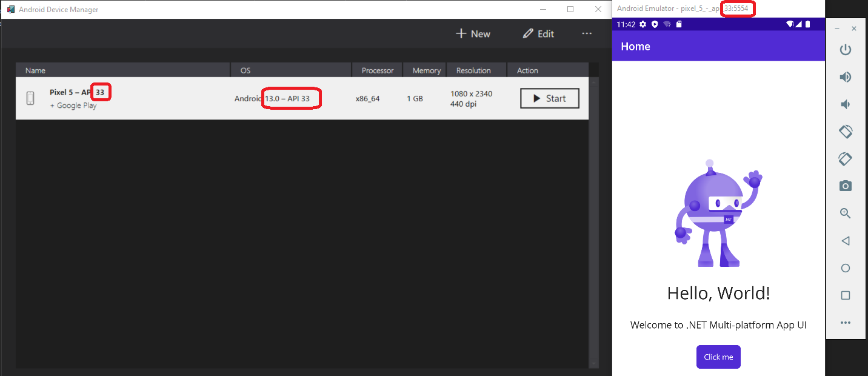The image size is (868, 376).
Task: Rotate emulator right with second rotate icon
Action: [846, 158]
